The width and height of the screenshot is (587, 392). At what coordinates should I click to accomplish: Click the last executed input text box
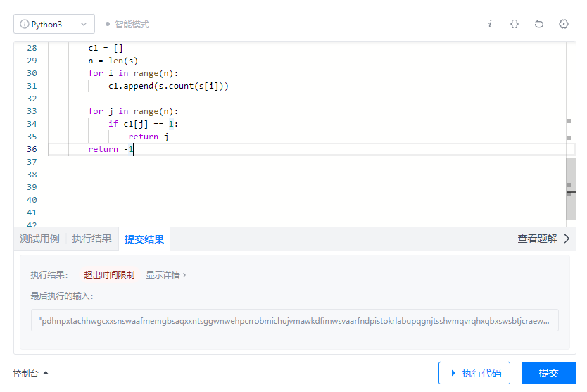click(x=295, y=320)
